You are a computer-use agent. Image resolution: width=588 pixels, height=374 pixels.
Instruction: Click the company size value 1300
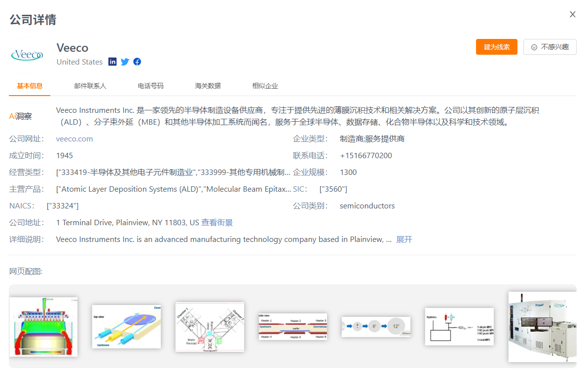[x=348, y=172]
